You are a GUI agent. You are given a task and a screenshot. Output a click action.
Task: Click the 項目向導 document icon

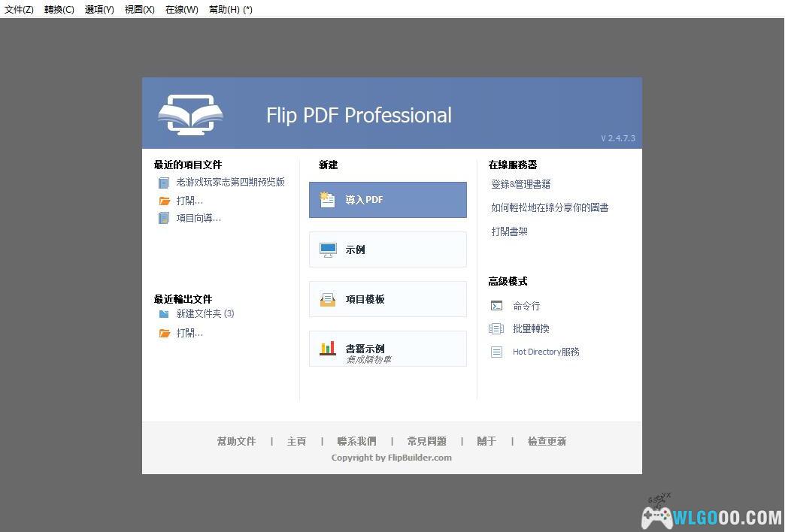click(x=164, y=217)
